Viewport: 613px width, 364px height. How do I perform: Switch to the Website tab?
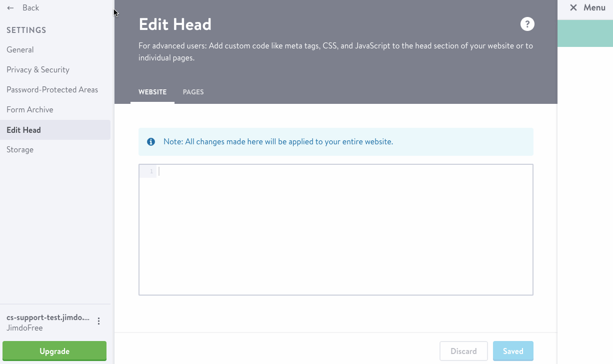152,92
